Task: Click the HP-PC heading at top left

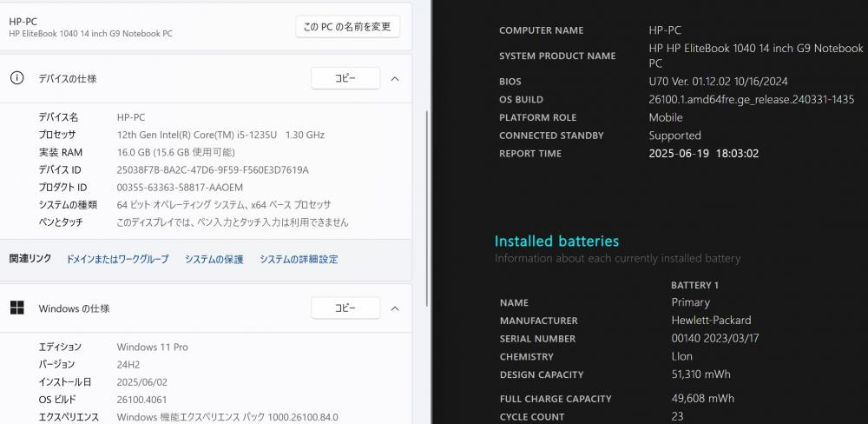Action: 23,22
